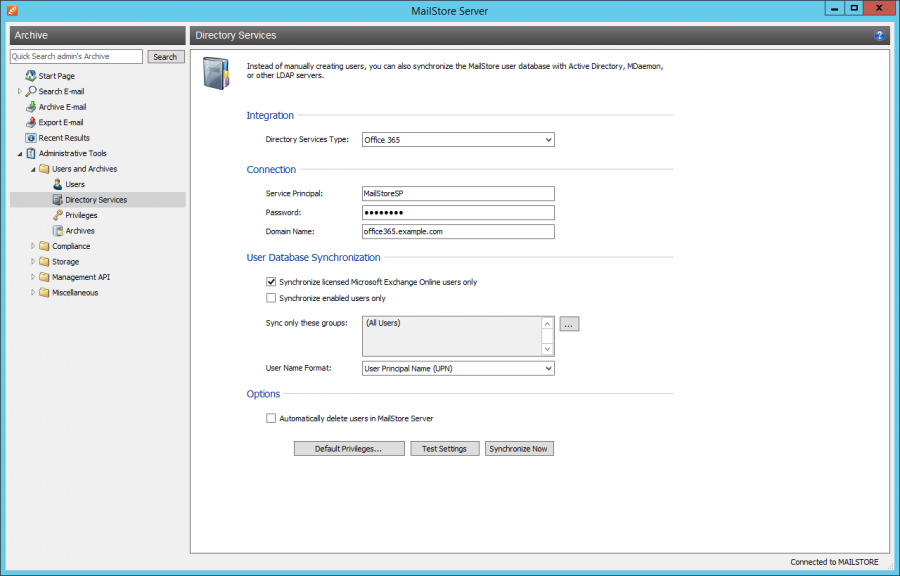
Task: Click the Synchronize Now button
Action: (519, 448)
